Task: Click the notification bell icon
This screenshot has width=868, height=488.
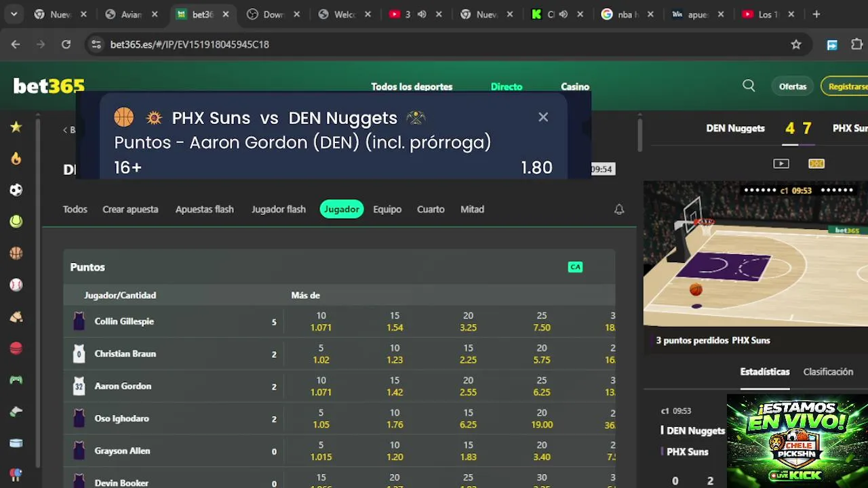Action: click(619, 209)
